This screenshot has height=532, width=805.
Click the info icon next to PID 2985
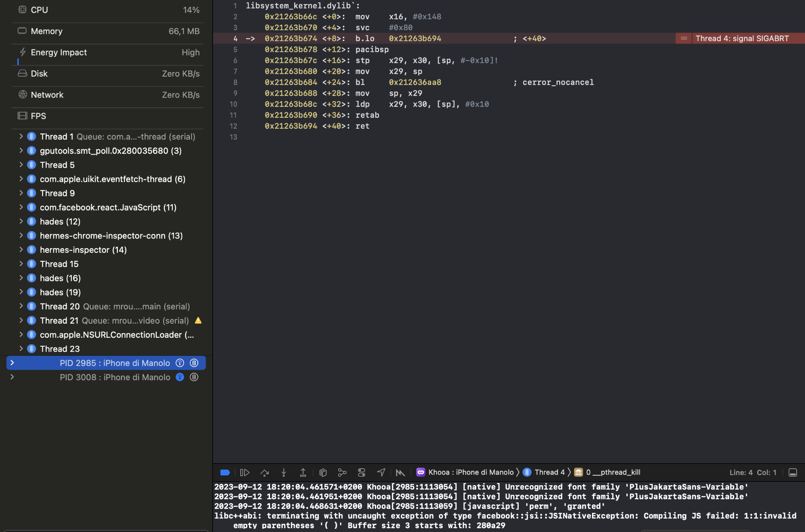[179, 363]
